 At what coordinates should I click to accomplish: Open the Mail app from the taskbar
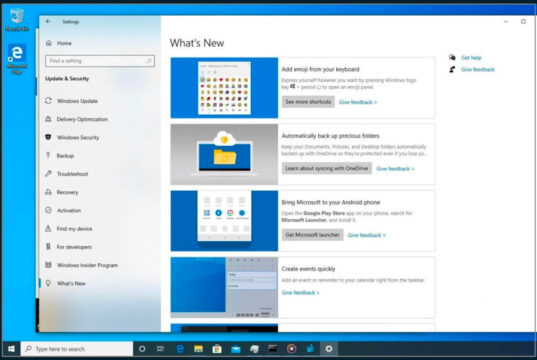click(236, 349)
